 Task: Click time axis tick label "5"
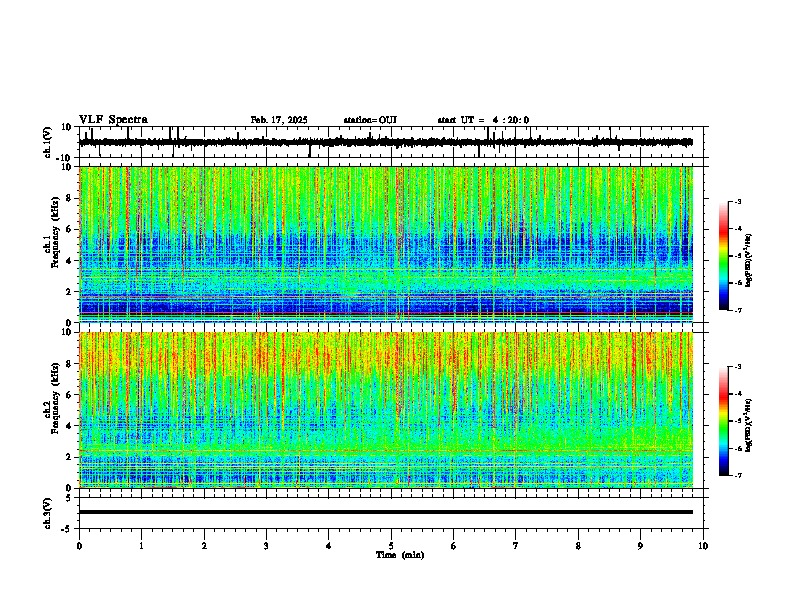(391, 546)
